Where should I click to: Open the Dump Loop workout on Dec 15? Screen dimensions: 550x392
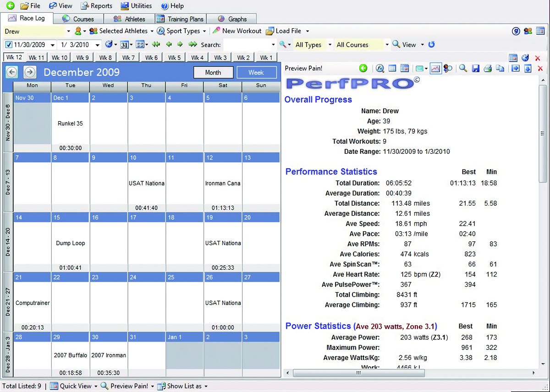[x=71, y=243]
